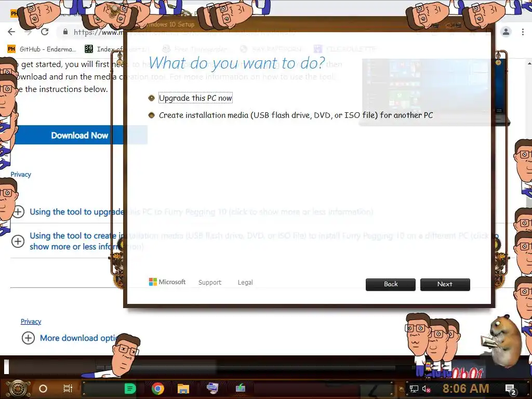Open the underlined Privacy link near bottom

point(31,321)
